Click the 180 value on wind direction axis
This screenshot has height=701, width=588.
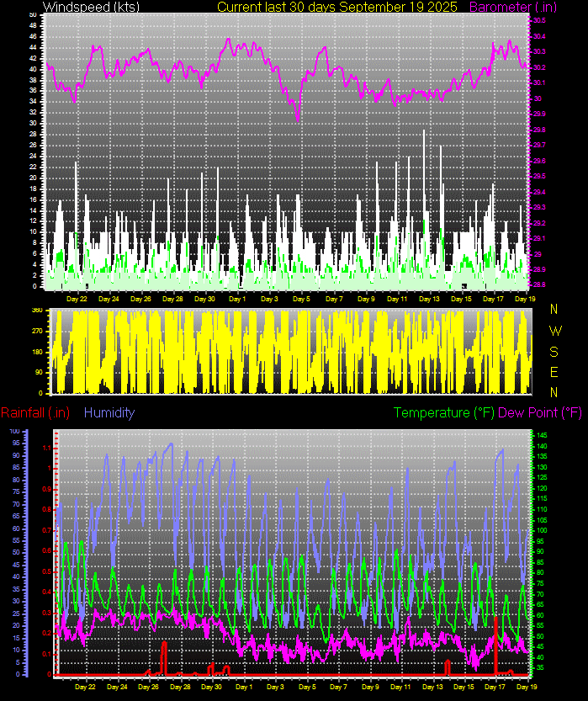point(37,352)
